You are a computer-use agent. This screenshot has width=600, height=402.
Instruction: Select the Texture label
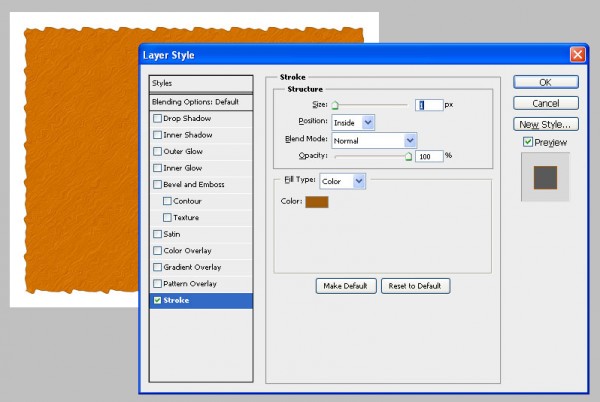pyautogui.click(x=186, y=218)
